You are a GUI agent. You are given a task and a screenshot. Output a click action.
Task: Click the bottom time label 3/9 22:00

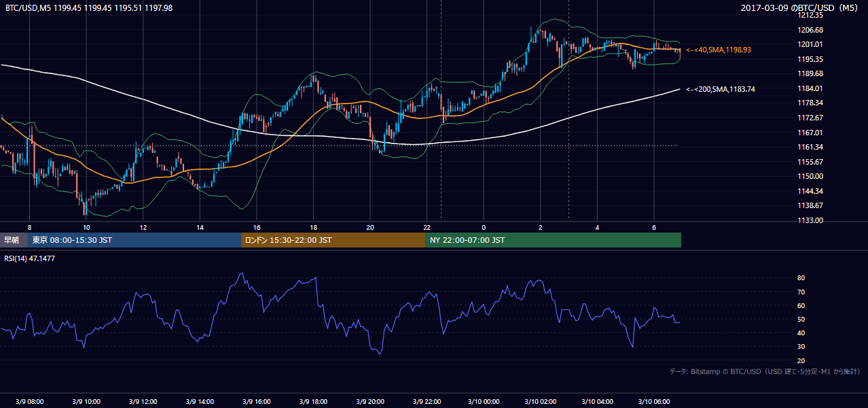click(x=427, y=402)
